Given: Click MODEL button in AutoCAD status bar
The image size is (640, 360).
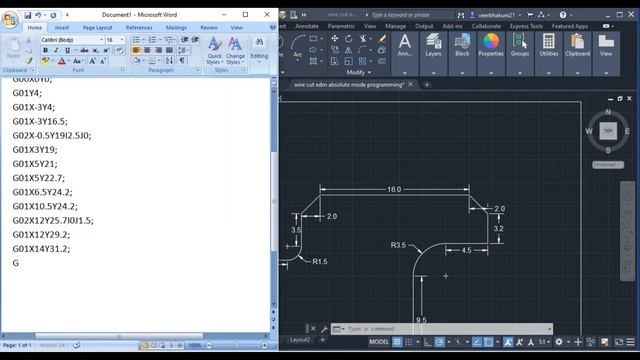Looking at the screenshot, I should click(379, 342).
